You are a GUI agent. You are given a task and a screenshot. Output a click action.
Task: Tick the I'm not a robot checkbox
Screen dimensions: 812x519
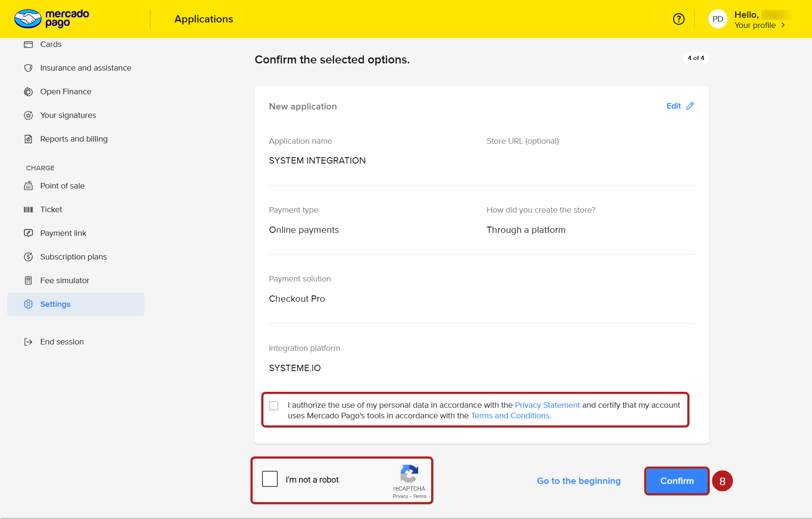270,479
